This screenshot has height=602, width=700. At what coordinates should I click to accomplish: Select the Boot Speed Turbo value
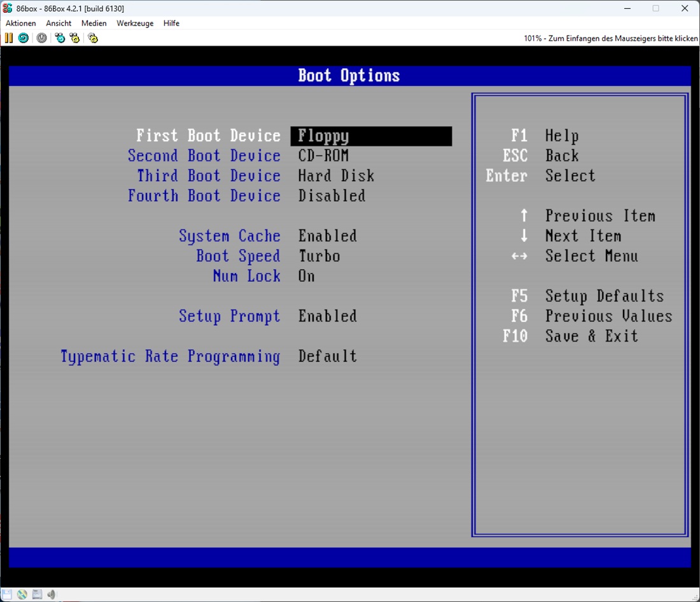(x=319, y=256)
